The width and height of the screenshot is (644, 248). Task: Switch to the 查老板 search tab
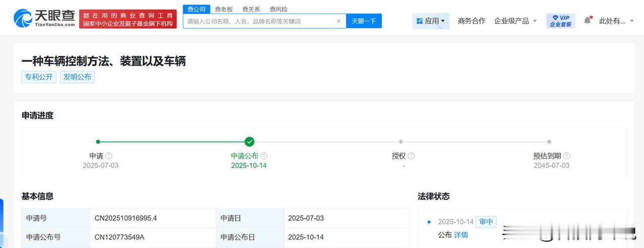tap(224, 9)
